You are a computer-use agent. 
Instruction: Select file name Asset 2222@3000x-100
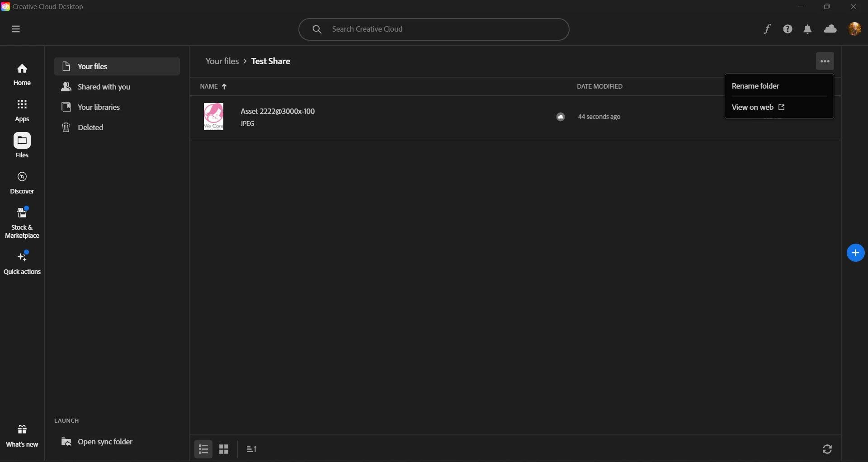(x=278, y=111)
